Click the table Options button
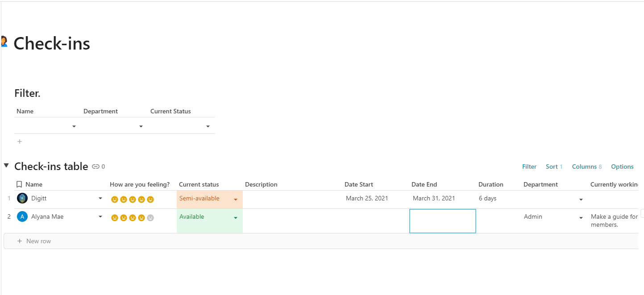644x295 pixels. (622, 166)
